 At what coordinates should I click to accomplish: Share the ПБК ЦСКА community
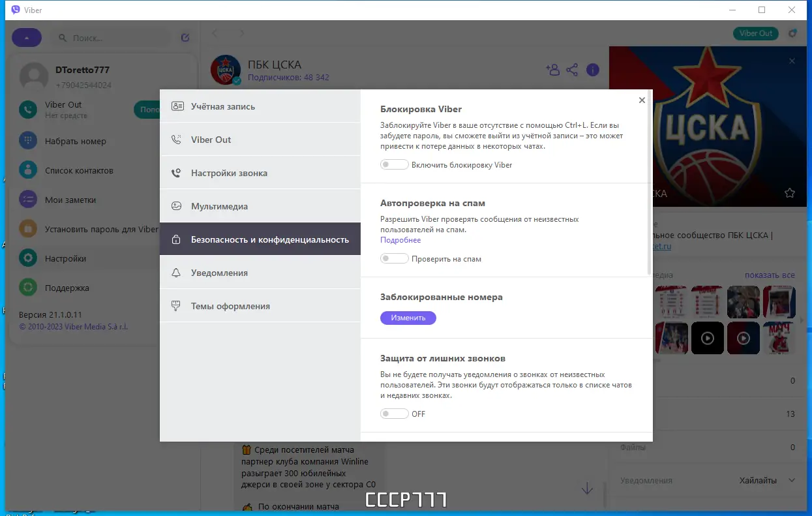click(573, 70)
